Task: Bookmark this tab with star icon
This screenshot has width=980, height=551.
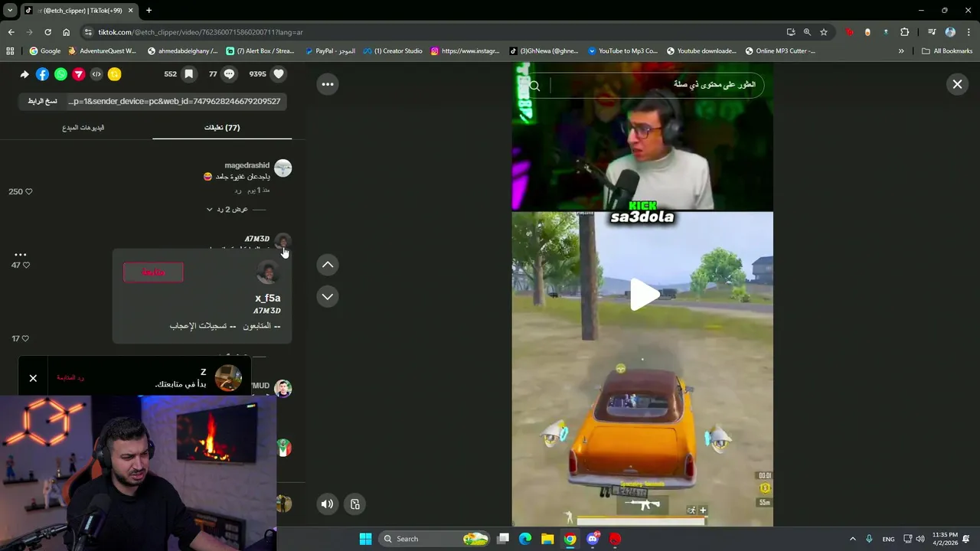Action: 824,32
